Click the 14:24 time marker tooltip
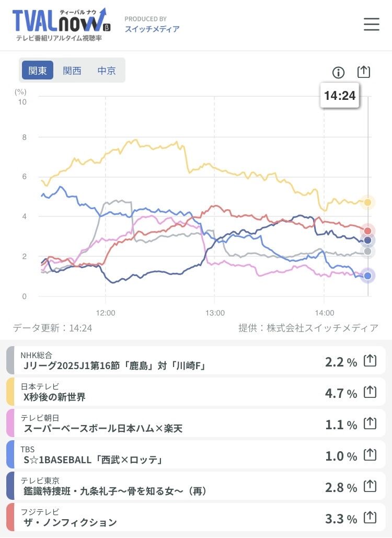 pos(339,96)
